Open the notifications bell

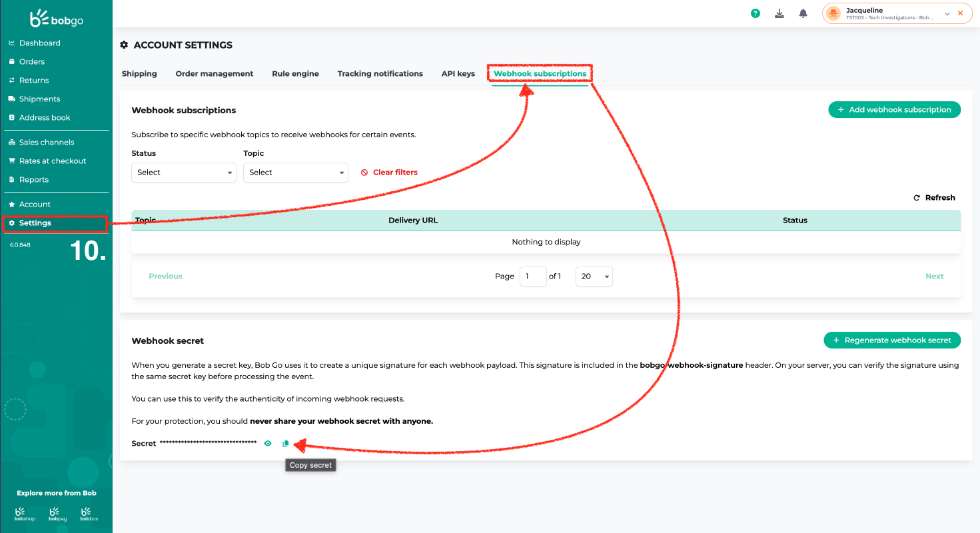pyautogui.click(x=803, y=13)
